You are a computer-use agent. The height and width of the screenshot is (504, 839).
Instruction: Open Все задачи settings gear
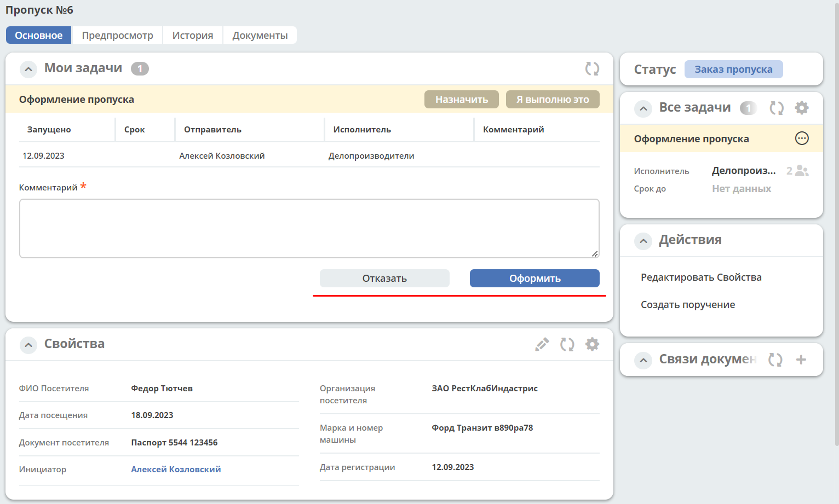pos(802,108)
